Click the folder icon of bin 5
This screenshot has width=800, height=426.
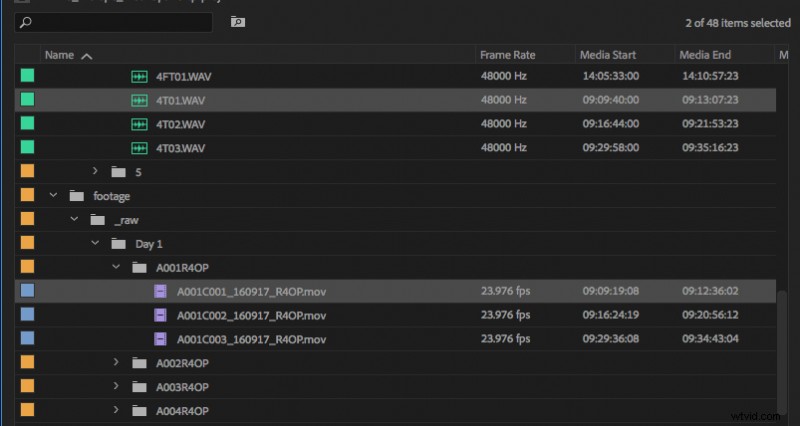tap(118, 172)
